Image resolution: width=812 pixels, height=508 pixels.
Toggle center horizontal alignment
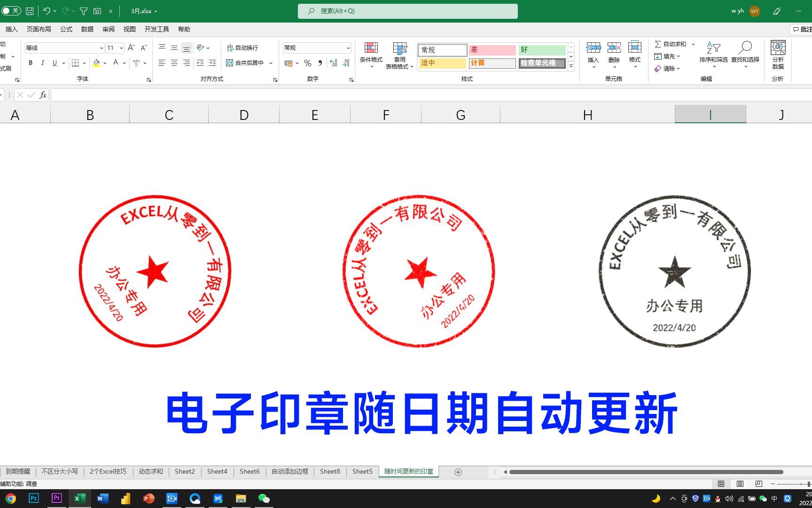click(174, 63)
